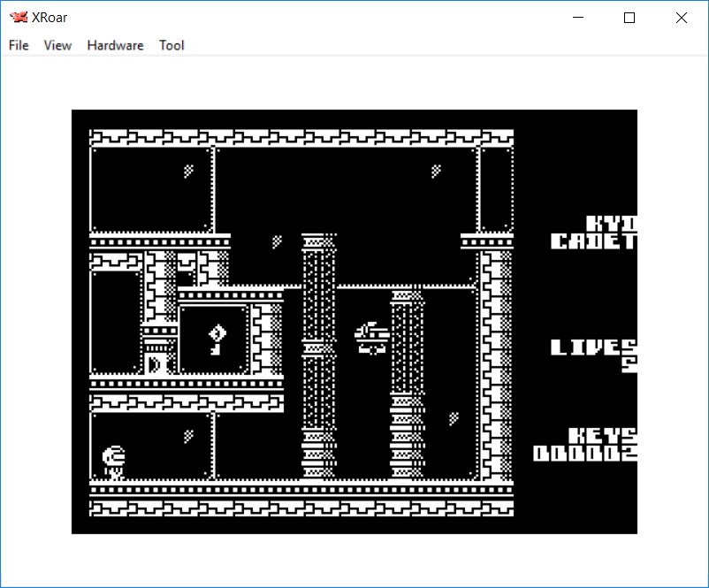709x588 pixels.
Task: Open the File menu
Action: point(19,45)
